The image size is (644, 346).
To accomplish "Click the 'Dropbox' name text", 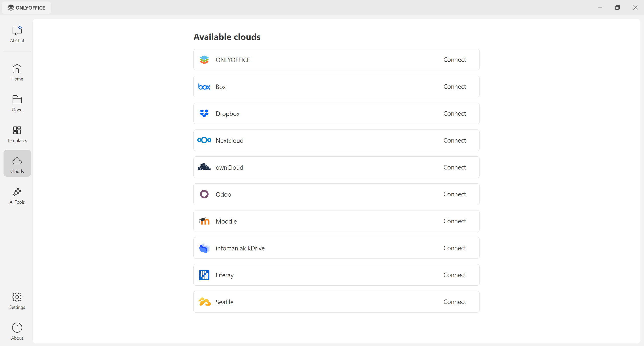I will 227,114.
